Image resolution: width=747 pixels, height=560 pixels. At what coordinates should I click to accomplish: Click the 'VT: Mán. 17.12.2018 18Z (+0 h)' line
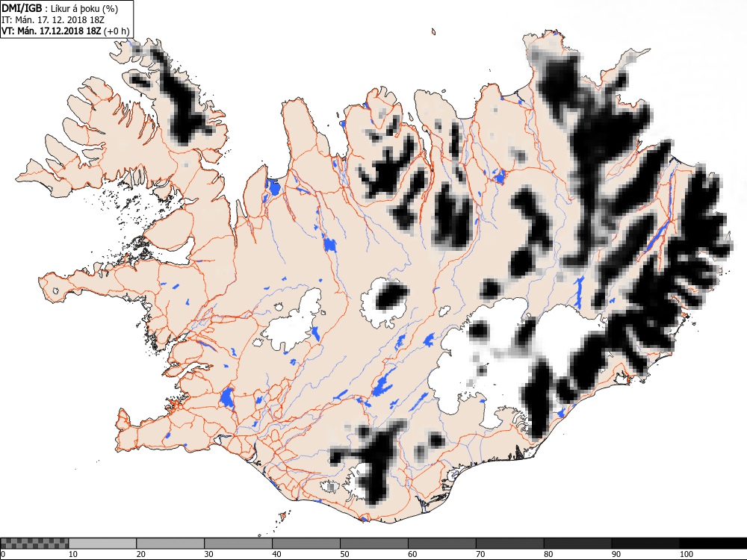(65, 31)
